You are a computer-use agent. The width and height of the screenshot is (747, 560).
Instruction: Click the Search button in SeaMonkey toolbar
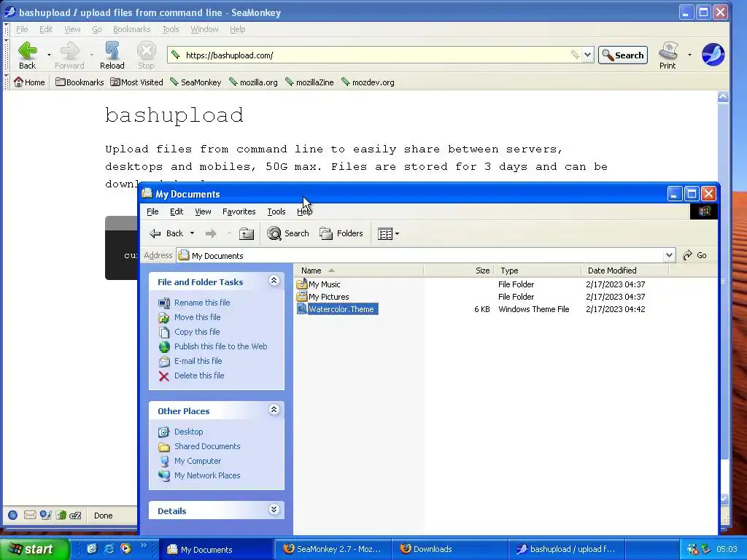(x=623, y=55)
